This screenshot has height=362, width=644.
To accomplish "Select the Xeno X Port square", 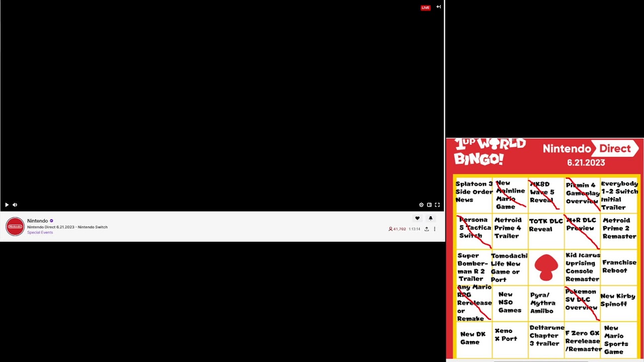I will tap(509, 339).
